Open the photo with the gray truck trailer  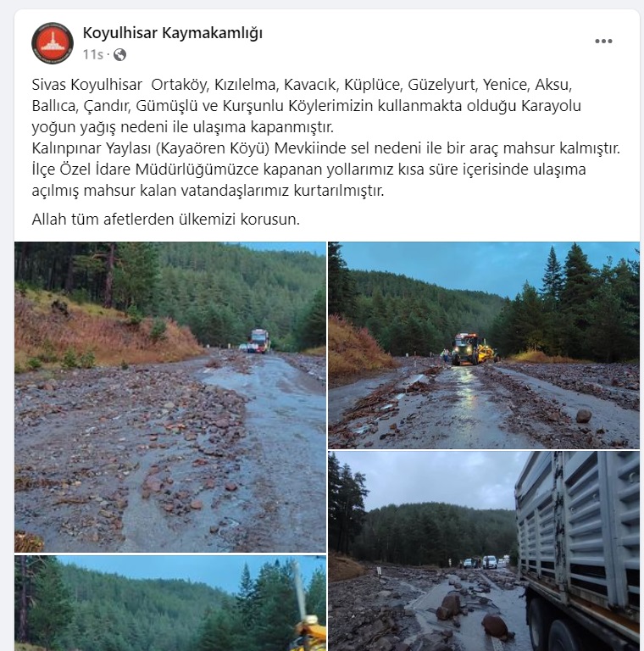(x=484, y=551)
